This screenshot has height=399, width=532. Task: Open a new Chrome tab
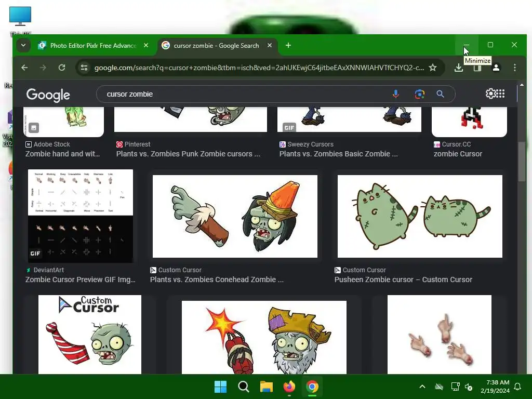pos(288,45)
